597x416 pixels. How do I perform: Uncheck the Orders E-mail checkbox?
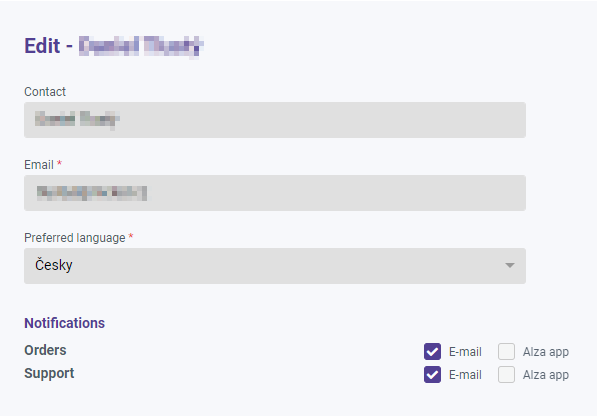(433, 351)
